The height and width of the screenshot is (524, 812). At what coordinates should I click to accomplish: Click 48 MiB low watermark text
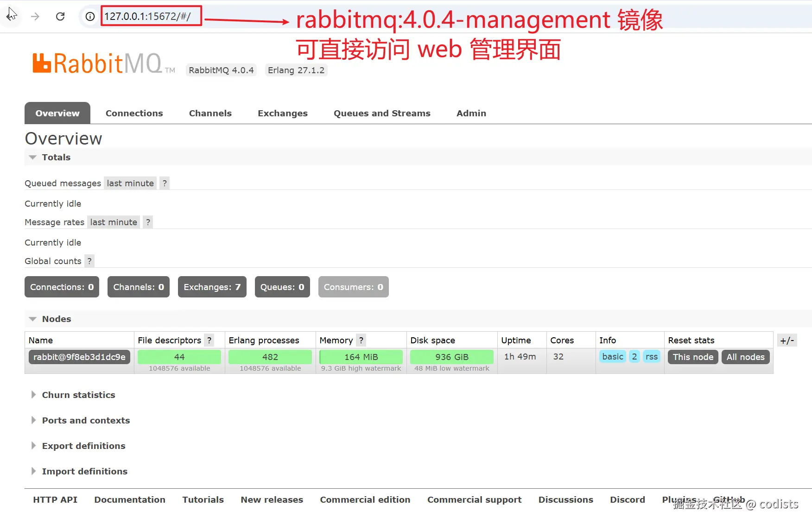pyautogui.click(x=452, y=368)
